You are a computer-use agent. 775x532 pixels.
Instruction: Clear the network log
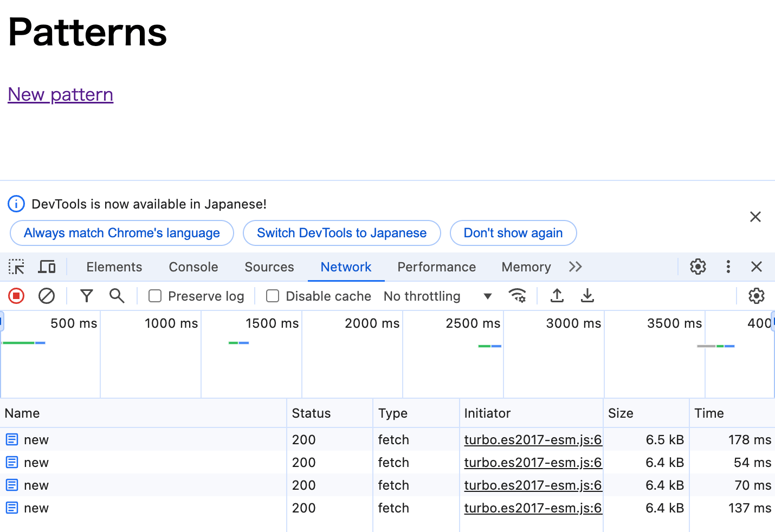pos(47,296)
